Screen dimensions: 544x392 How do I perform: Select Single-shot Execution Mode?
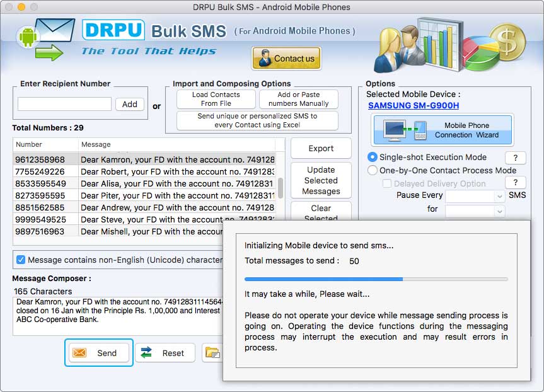tap(373, 157)
